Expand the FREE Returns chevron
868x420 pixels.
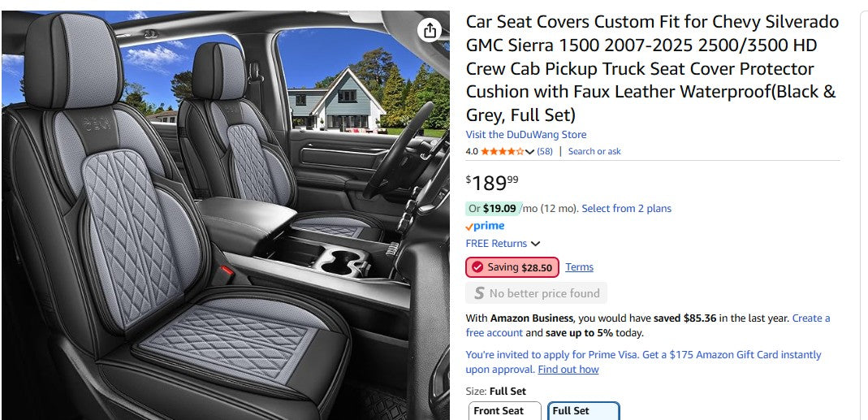536,244
